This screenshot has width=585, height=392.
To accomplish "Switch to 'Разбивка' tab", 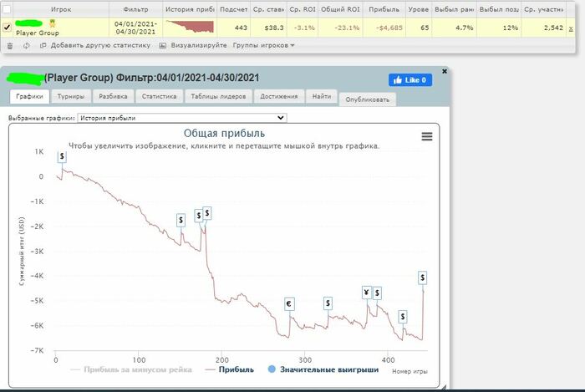I will point(113,96).
